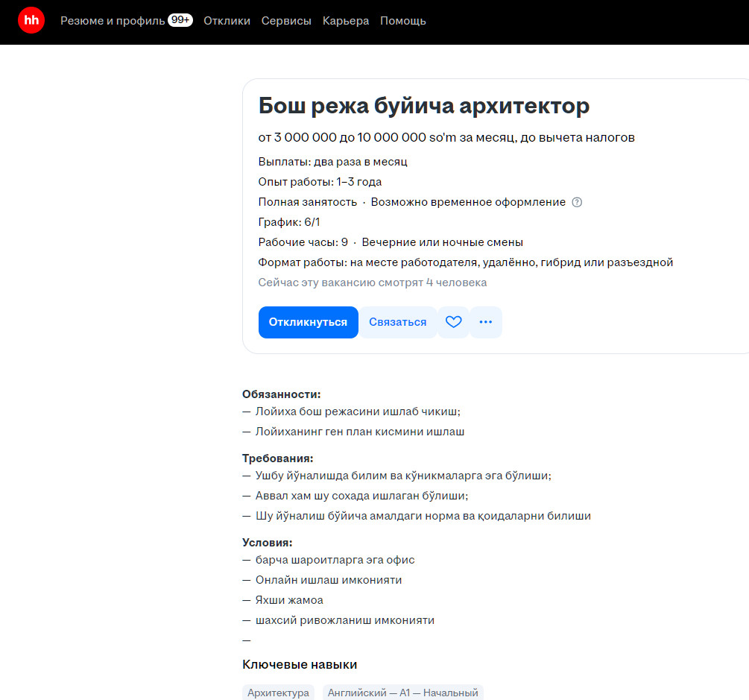Screen dimensions: 749x700
Task: Go to the Отклики section
Action: (227, 21)
